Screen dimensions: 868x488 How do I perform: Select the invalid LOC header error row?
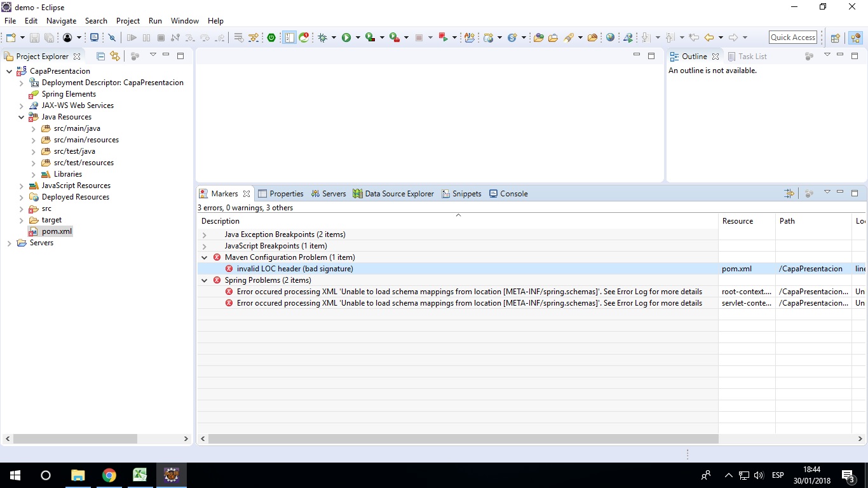click(531, 269)
